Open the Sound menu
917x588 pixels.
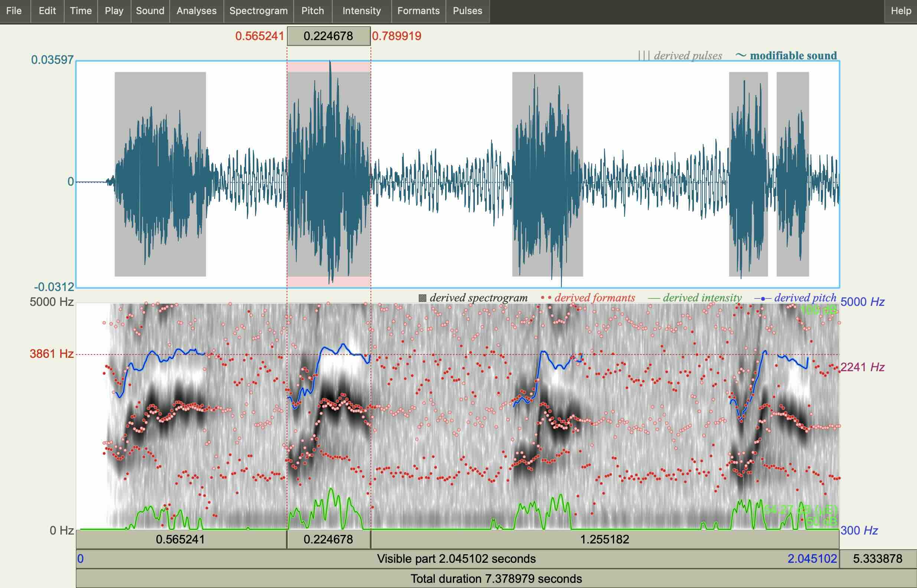click(150, 11)
